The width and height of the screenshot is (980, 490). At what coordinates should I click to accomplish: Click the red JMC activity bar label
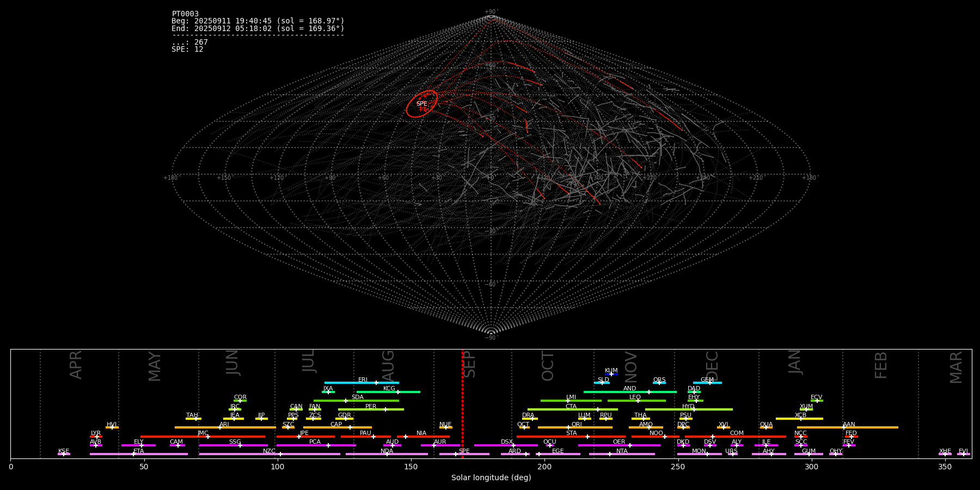point(203,433)
